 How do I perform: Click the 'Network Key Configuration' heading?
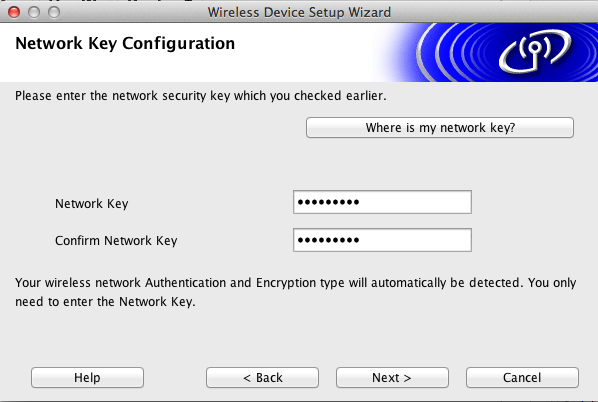(x=125, y=43)
